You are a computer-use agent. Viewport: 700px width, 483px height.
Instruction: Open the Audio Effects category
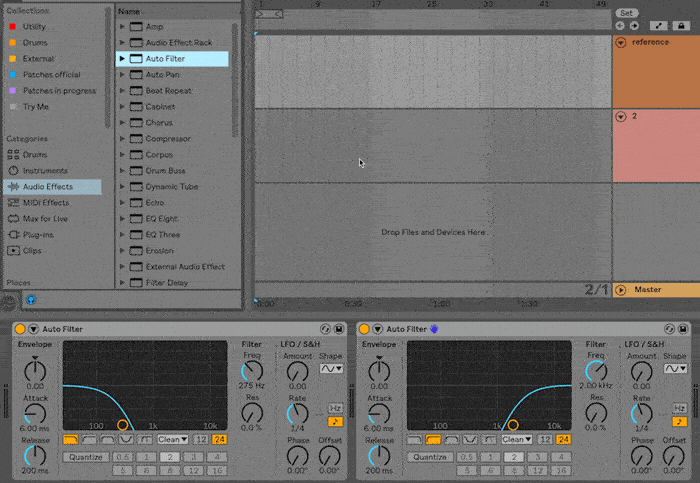pyautogui.click(x=53, y=187)
